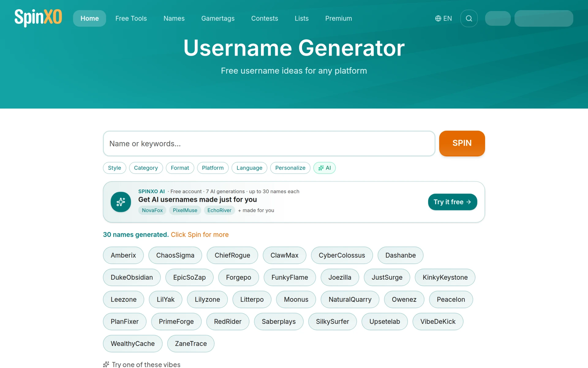This screenshot has height=368, width=588.
Task: Click the Click Spin for more link
Action: tap(200, 235)
